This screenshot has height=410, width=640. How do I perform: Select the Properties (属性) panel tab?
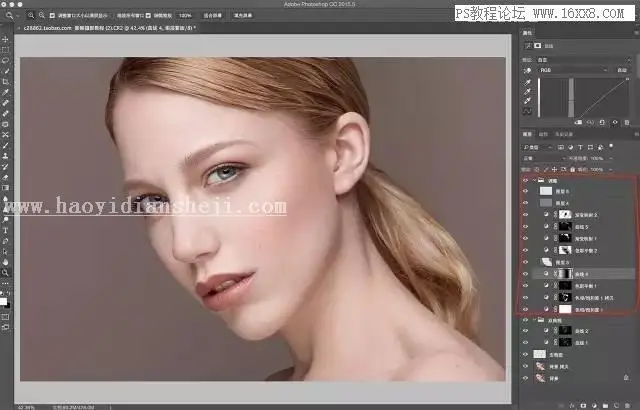click(x=527, y=33)
